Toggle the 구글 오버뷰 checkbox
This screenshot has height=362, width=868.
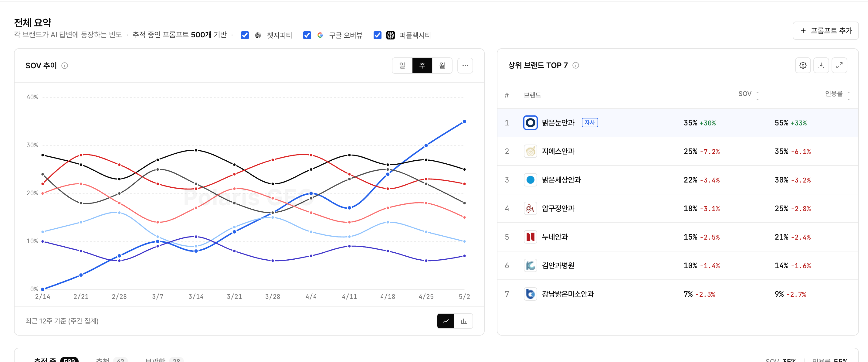click(307, 35)
